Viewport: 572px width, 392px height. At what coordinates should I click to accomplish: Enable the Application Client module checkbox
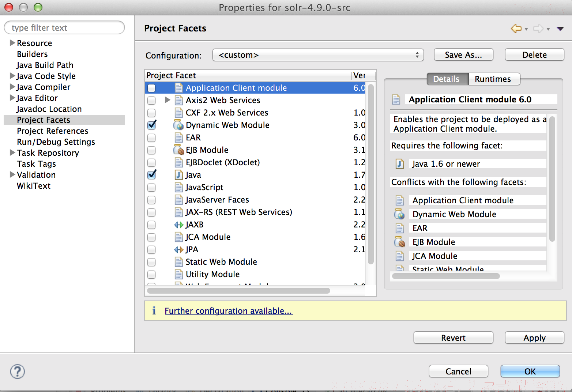(x=151, y=88)
